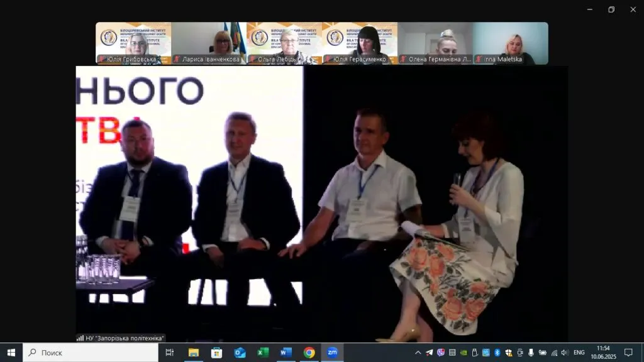Click the safely remove hardware USB icon
The width and height of the screenshot is (644, 362).
coord(475,353)
